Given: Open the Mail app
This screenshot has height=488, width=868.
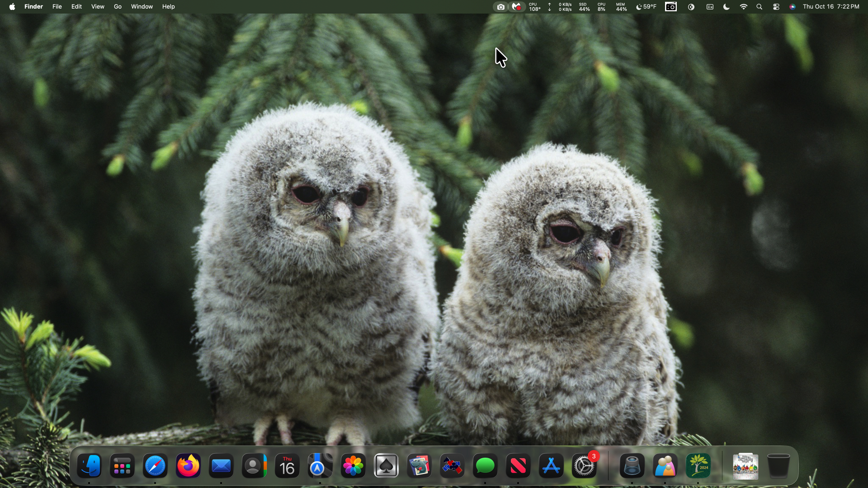Looking at the screenshot, I should [x=221, y=466].
